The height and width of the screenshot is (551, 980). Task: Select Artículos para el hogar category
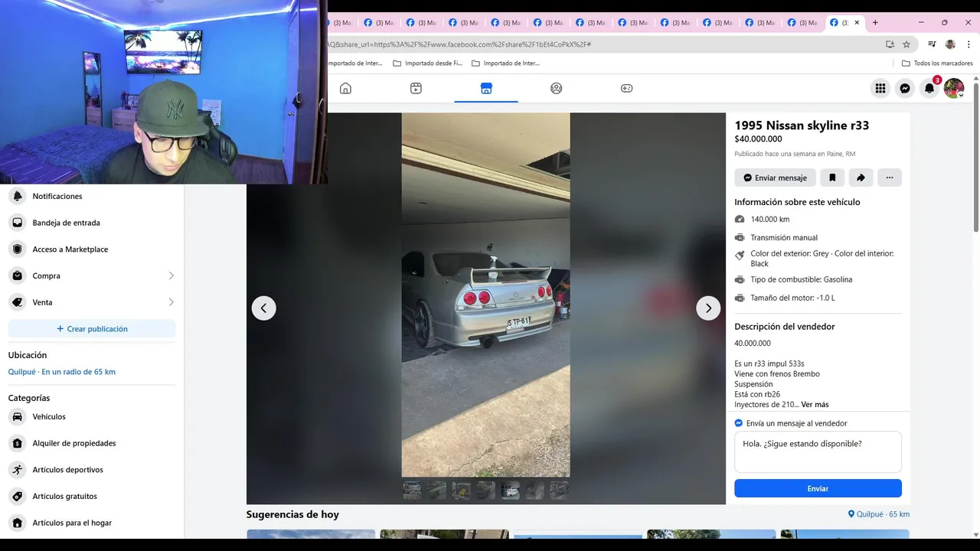point(92,523)
